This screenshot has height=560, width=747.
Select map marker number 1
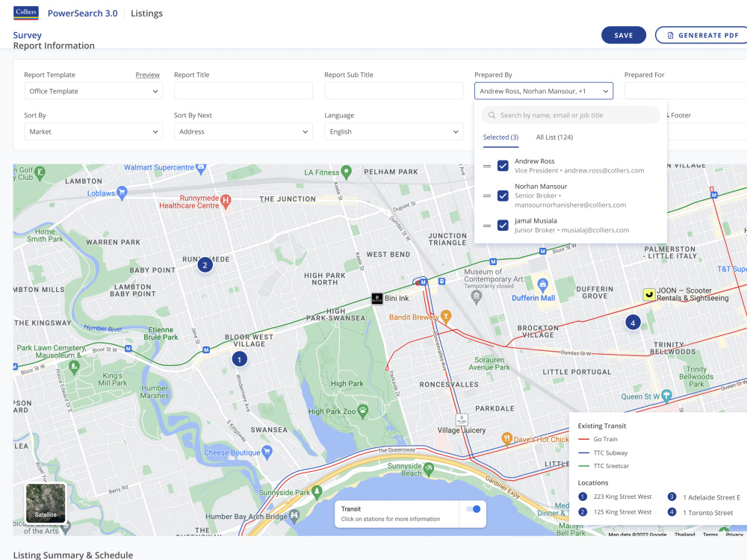(240, 360)
